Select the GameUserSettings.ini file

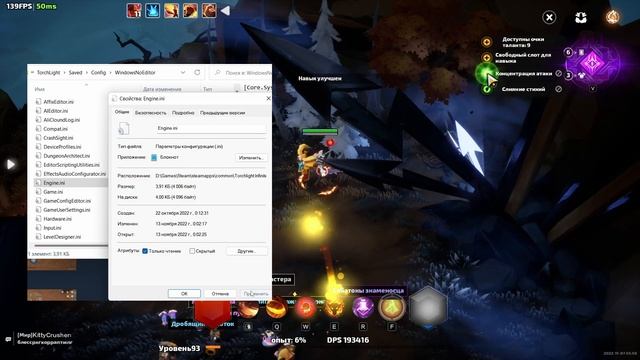coord(67,209)
